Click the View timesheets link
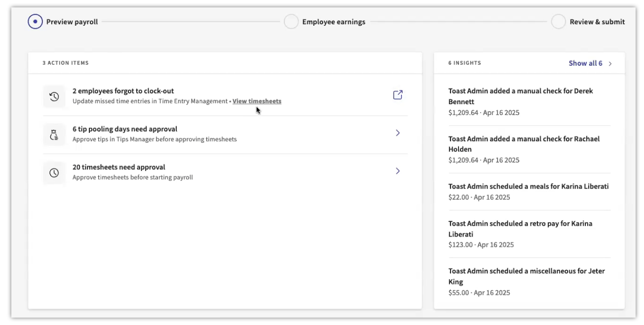Screen dimensions: 644x325 tap(257, 101)
